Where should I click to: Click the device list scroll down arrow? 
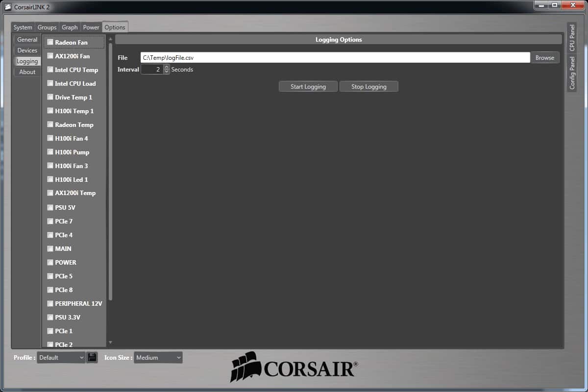tap(110, 343)
